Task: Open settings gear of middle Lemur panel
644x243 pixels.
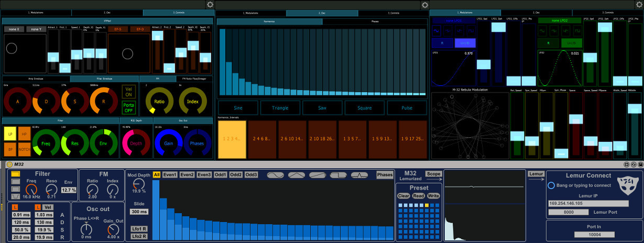Action: pos(425,5)
